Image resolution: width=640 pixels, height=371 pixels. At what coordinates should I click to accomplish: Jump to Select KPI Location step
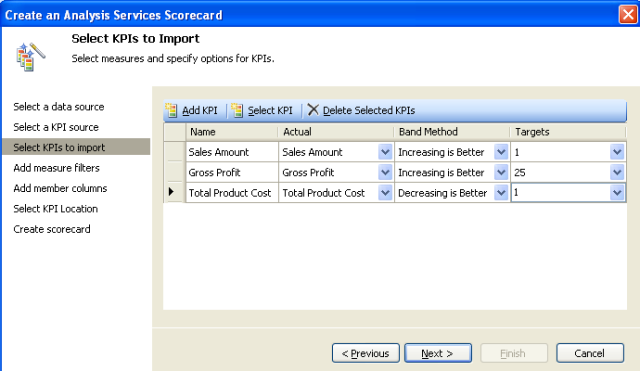click(x=56, y=209)
